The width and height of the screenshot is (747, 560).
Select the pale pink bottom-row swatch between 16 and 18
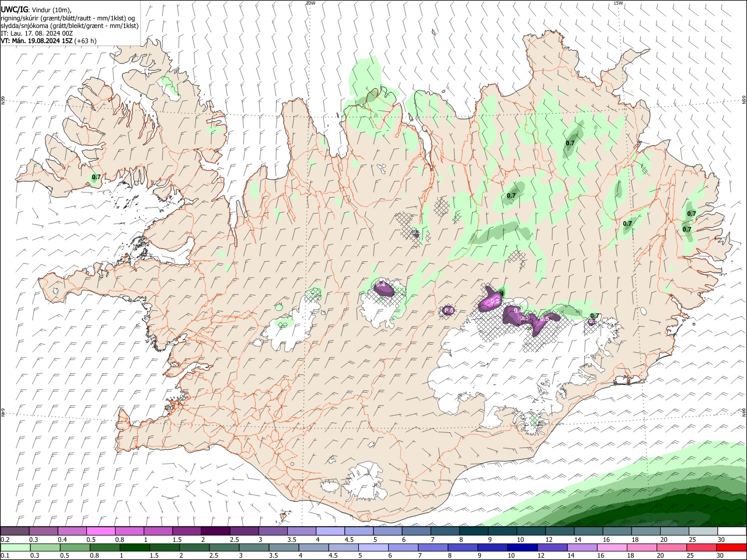(612, 547)
